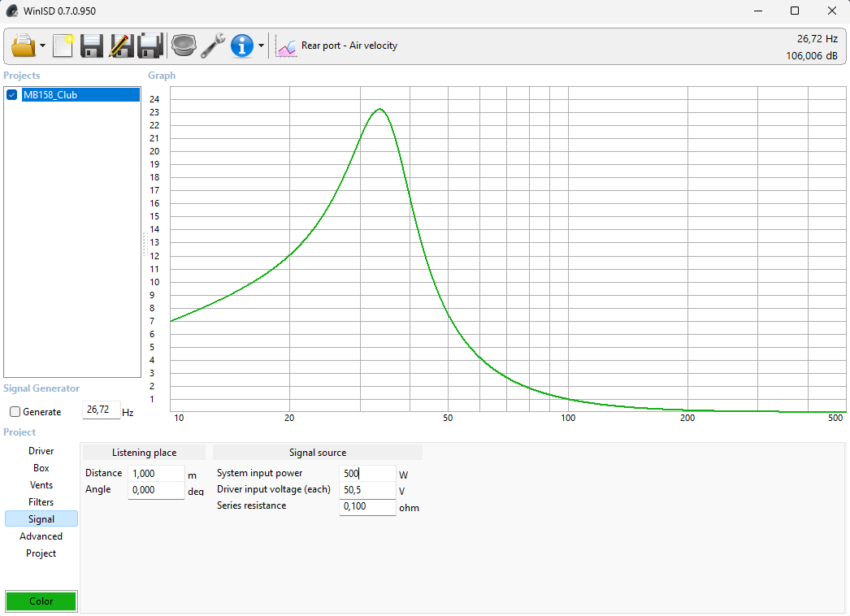Screen dimensions: 850x616
Task: Select the MB158_Club project entry
Action: pyautogui.click(x=80, y=95)
